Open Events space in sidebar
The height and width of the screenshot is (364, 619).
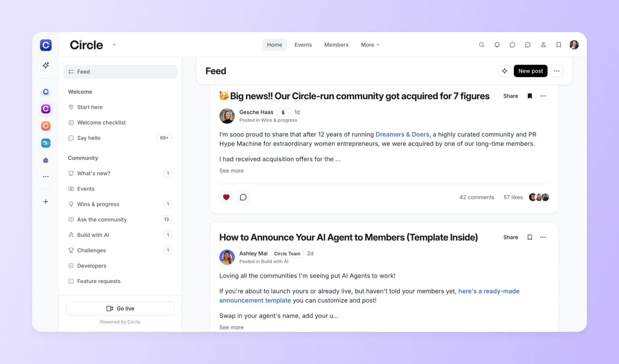(120, 189)
